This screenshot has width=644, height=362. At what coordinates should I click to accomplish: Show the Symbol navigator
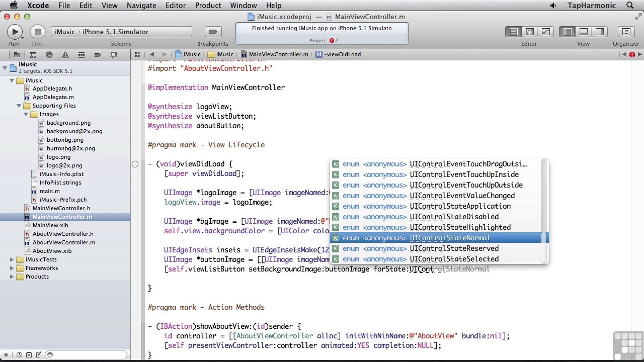pos(33,54)
